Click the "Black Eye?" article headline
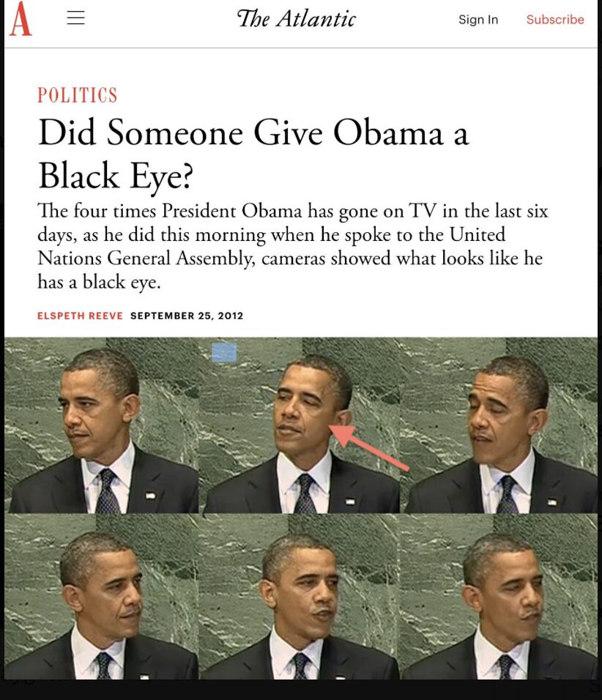This screenshot has height=700, width=602. [253, 154]
